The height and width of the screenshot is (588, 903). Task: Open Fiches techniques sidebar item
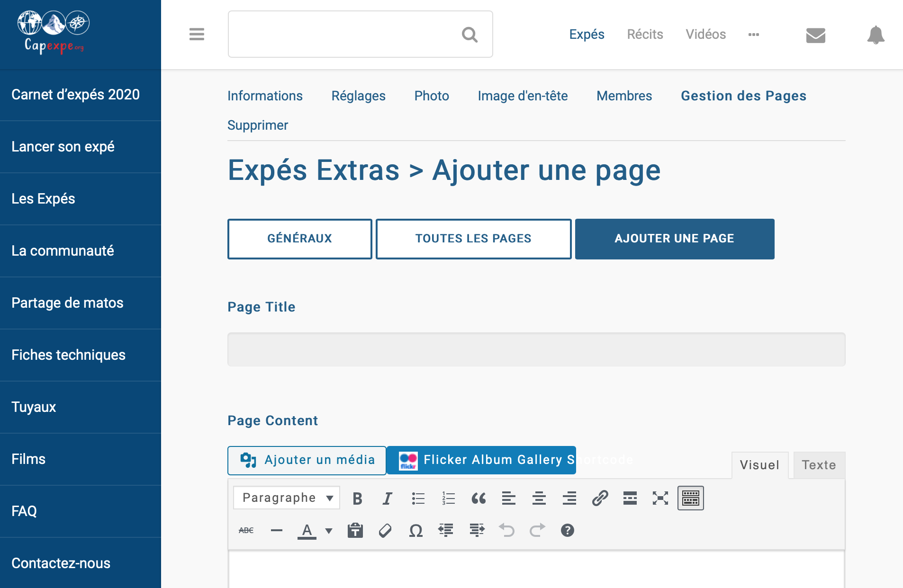[81, 355]
